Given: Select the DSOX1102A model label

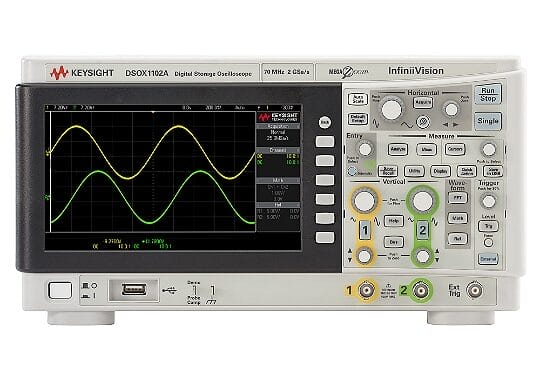Looking at the screenshot, I should coord(147,73).
